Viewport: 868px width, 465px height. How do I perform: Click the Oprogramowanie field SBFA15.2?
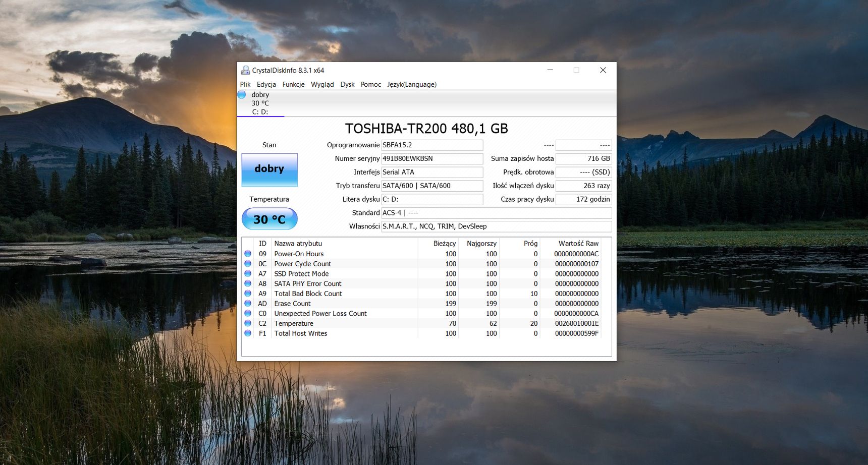(x=432, y=145)
